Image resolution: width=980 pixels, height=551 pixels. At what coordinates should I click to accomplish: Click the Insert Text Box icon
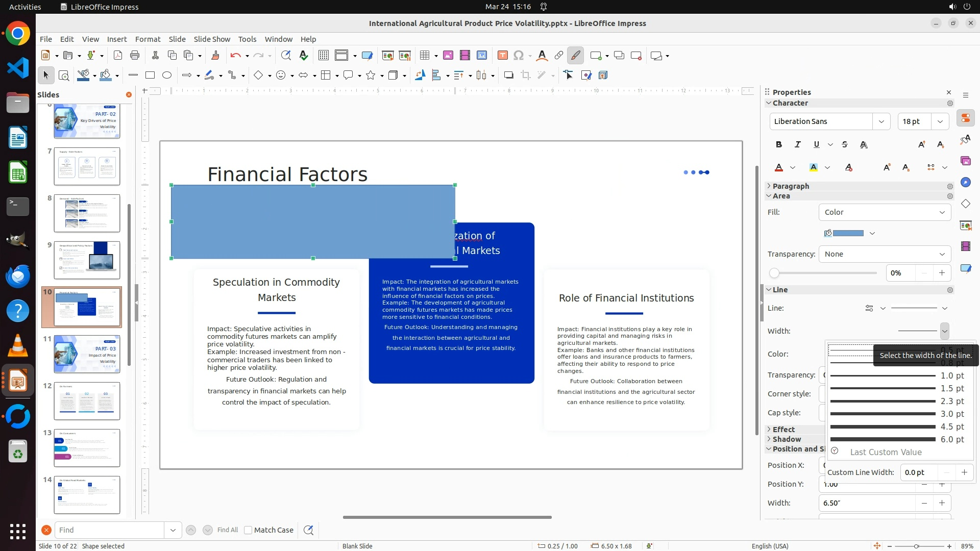click(x=502, y=56)
